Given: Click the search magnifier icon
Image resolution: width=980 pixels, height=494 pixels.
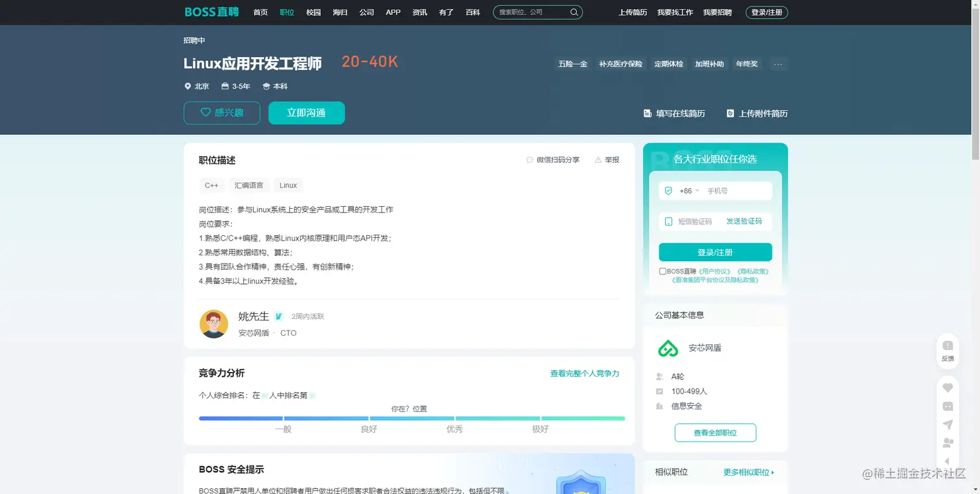Looking at the screenshot, I should 574,12.
